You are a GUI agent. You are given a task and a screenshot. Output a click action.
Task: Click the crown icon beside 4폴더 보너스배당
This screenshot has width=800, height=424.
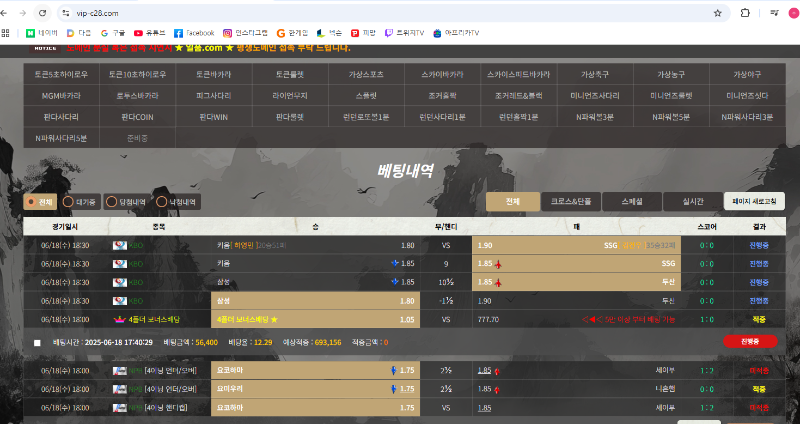click(x=119, y=319)
